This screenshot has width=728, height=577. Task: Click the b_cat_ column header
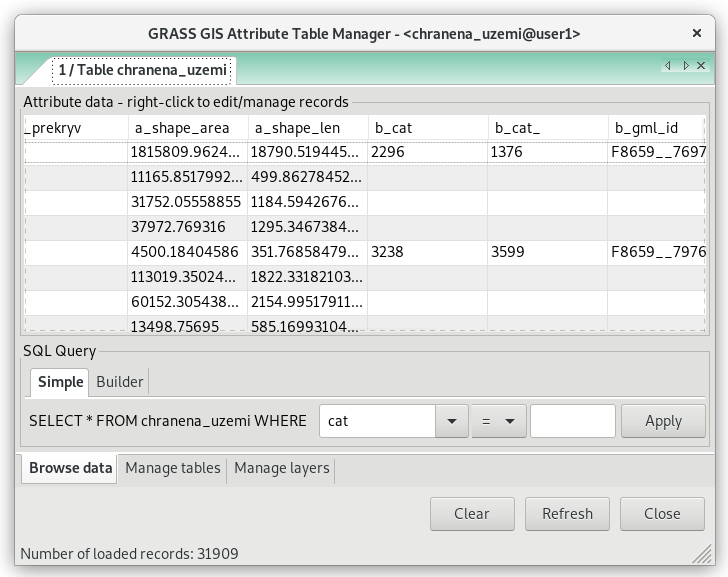548,128
